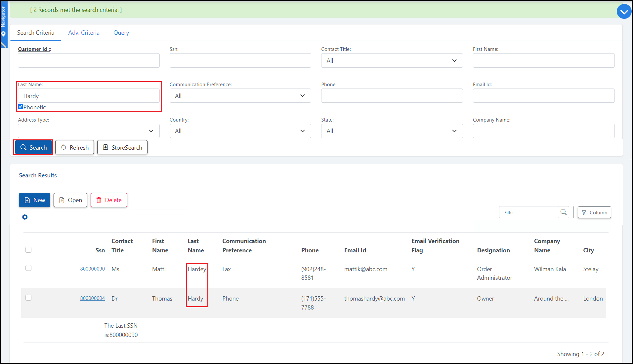
Task: Click the First Name column header
Action: point(160,246)
